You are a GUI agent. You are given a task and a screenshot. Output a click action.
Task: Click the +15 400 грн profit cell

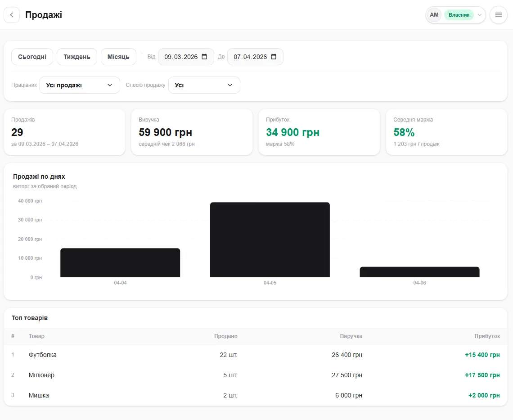[482, 355]
